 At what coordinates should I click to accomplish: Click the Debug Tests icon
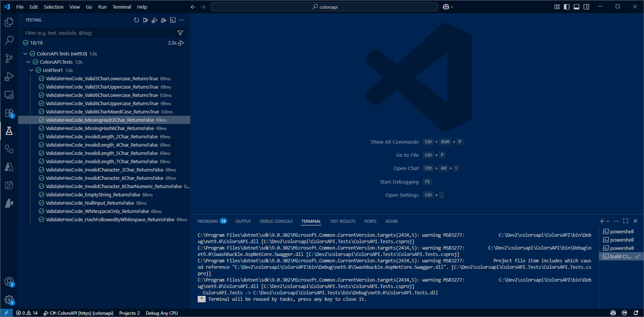click(x=155, y=20)
